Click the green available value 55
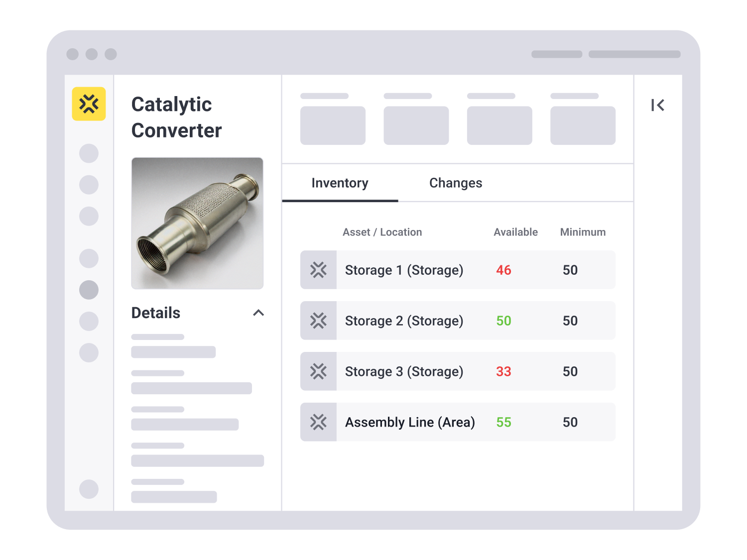 [503, 422]
